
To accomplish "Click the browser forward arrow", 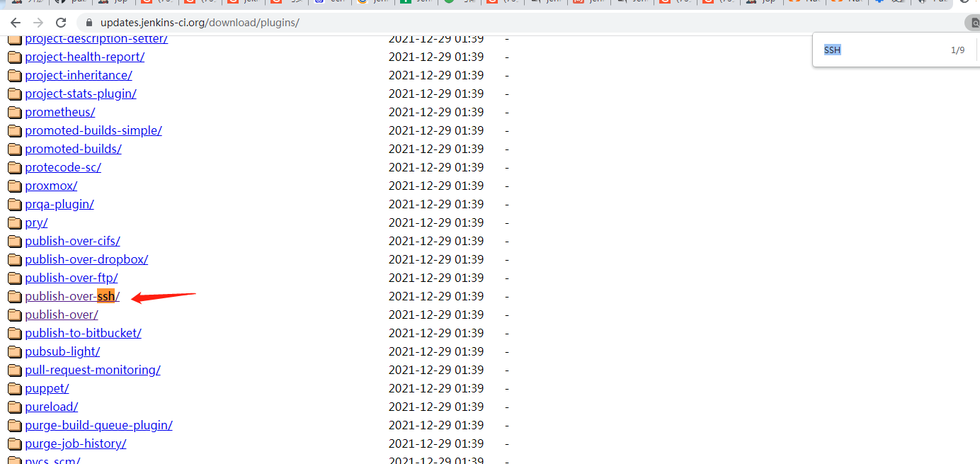I will [x=38, y=23].
